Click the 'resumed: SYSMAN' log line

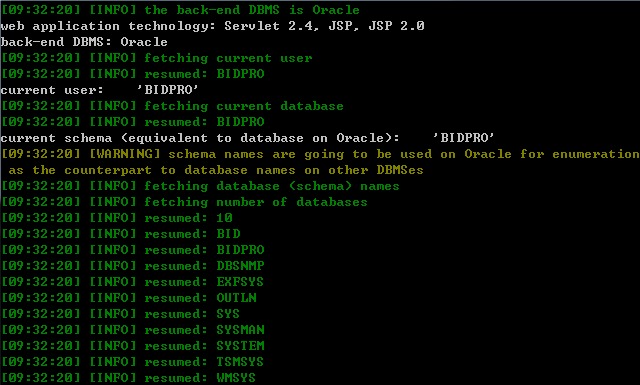[132, 330]
